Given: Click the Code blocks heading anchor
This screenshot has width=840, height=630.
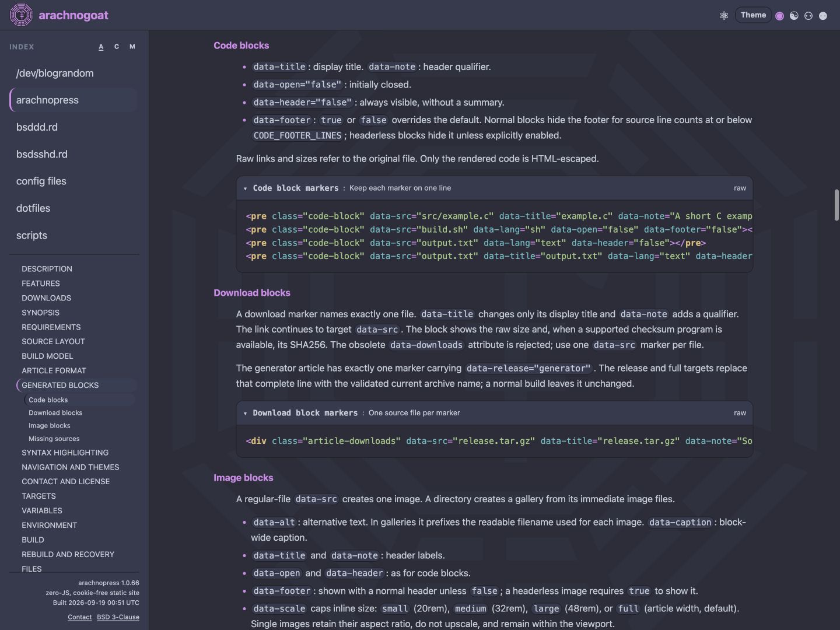Looking at the screenshot, I should pyautogui.click(x=241, y=45).
